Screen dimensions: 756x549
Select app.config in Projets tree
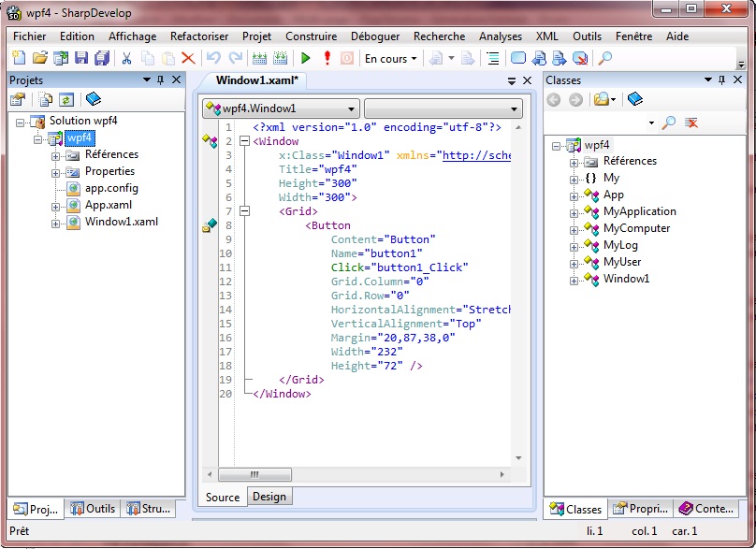coord(111,188)
